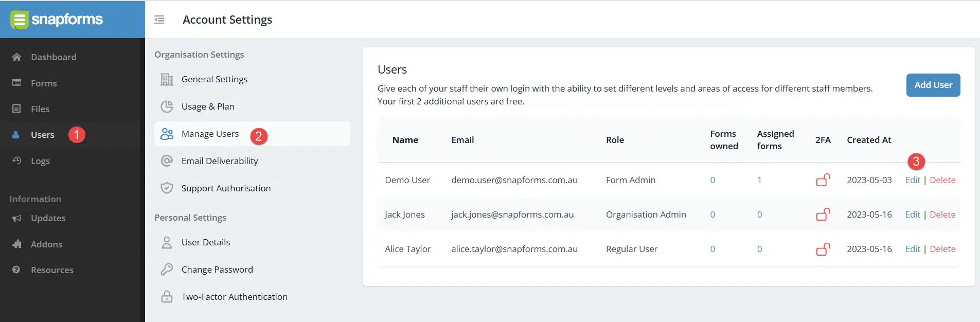This screenshot has width=980, height=322.
Task: Select the Email Deliverability at-sign icon
Action: point(167,161)
